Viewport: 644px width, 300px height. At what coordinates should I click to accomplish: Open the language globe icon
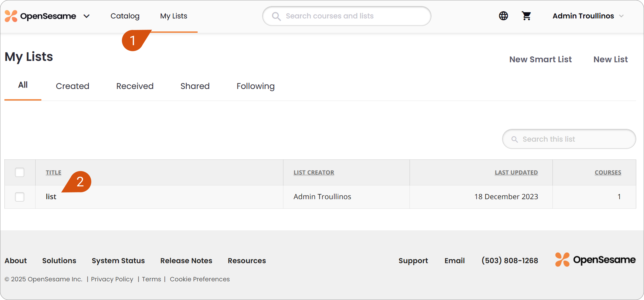pyautogui.click(x=503, y=16)
